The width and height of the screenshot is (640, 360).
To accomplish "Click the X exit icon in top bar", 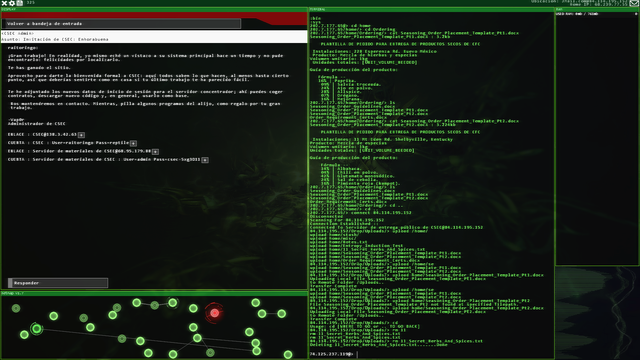I will coord(4,3).
